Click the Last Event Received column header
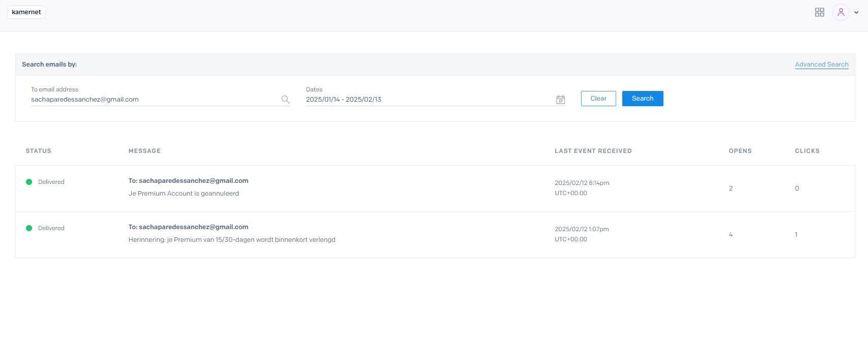 [593, 151]
